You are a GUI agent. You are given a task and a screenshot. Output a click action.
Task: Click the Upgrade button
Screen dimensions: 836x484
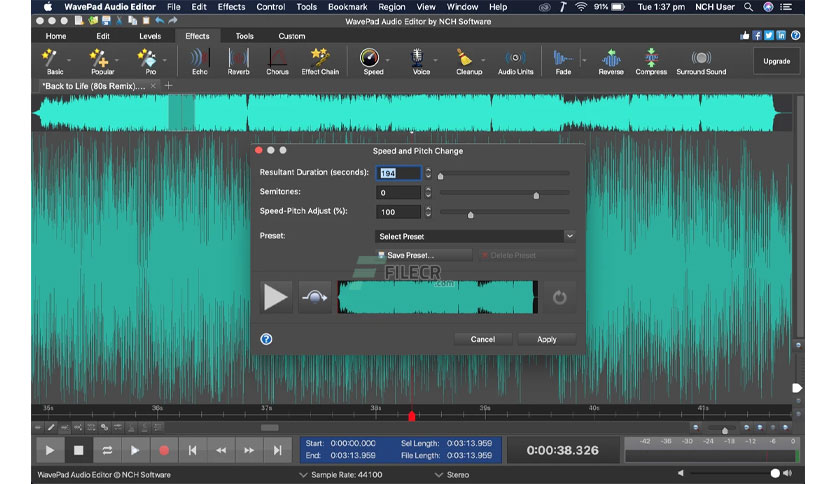pyautogui.click(x=776, y=61)
